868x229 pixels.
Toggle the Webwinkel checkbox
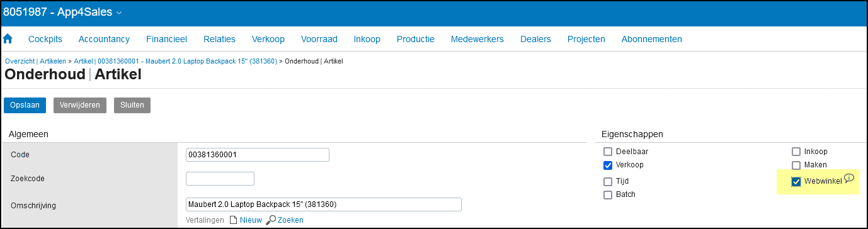point(796,182)
